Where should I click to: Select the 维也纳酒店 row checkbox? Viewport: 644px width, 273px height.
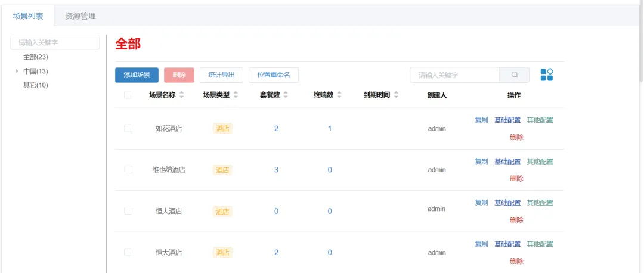click(128, 170)
